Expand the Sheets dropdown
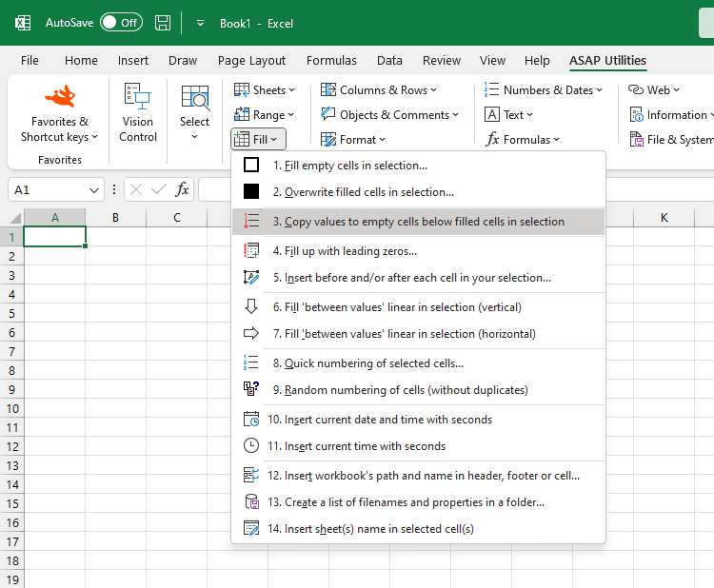Screen dimensions: 714x588 point(265,90)
